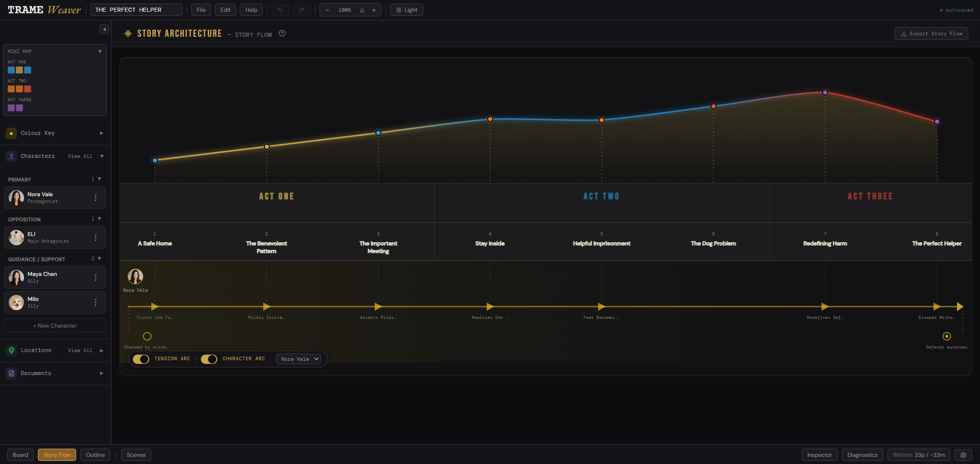Expand the Locations section arrow
Image resolution: width=980 pixels, height=464 pixels.
[x=102, y=351]
